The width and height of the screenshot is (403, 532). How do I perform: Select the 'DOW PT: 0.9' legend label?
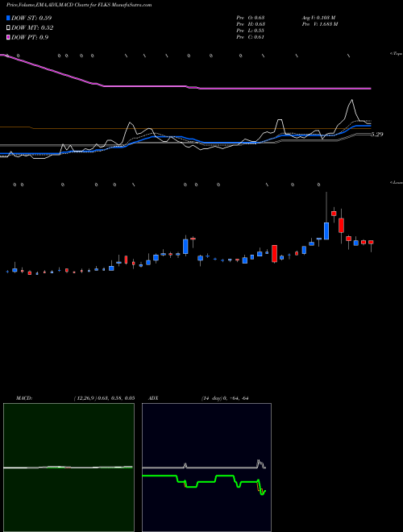30,37
